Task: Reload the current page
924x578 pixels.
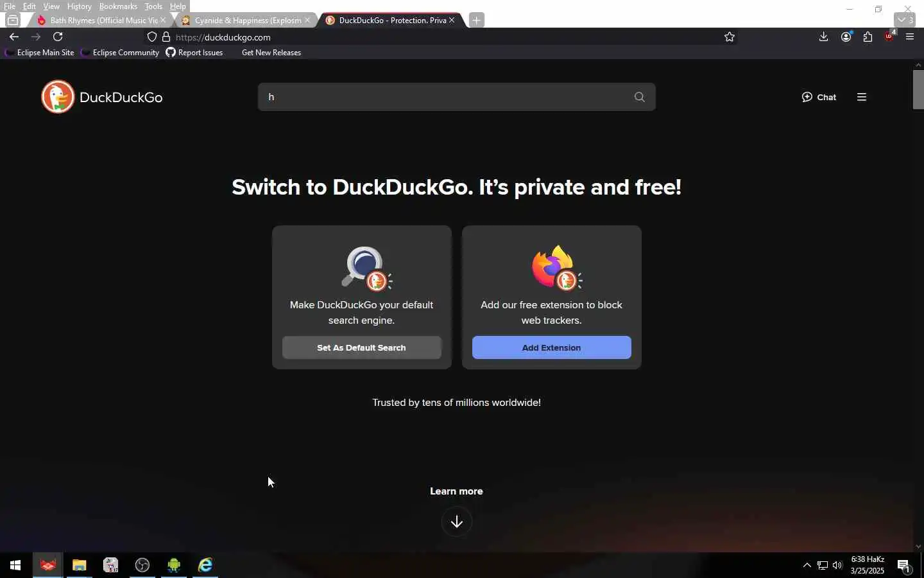Action: [x=58, y=37]
